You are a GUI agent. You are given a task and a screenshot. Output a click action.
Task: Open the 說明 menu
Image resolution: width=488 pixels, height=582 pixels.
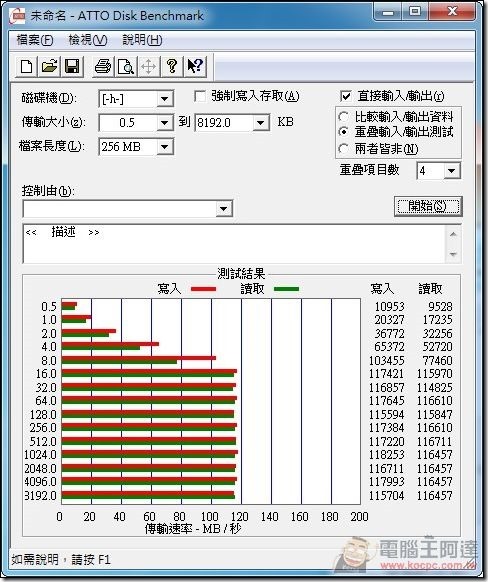pos(142,40)
